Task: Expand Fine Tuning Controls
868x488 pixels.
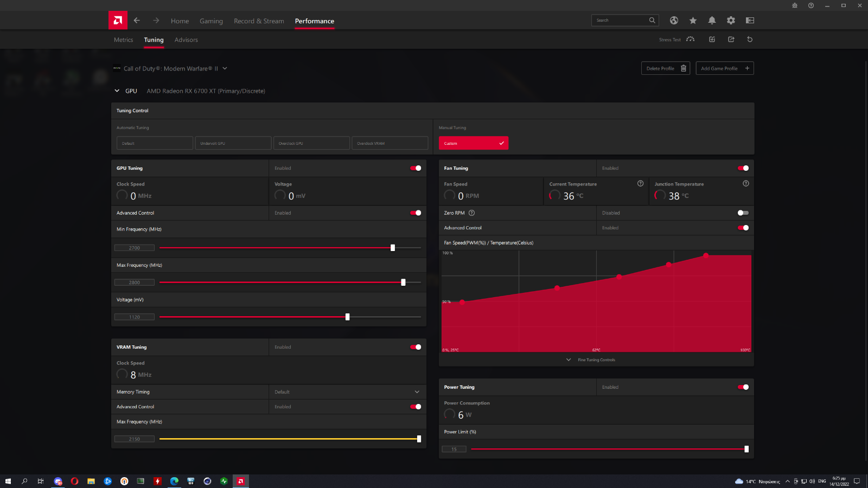Action: click(x=591, y=359)
